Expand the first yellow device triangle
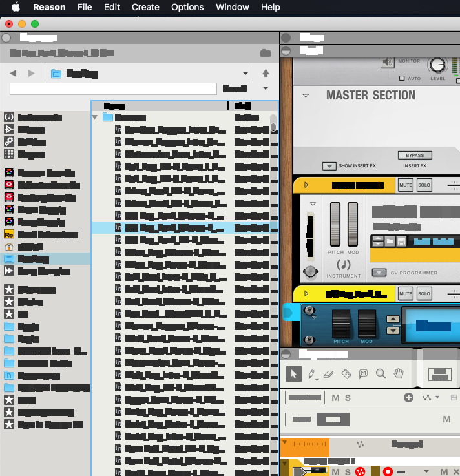 (x=306, y=185)
